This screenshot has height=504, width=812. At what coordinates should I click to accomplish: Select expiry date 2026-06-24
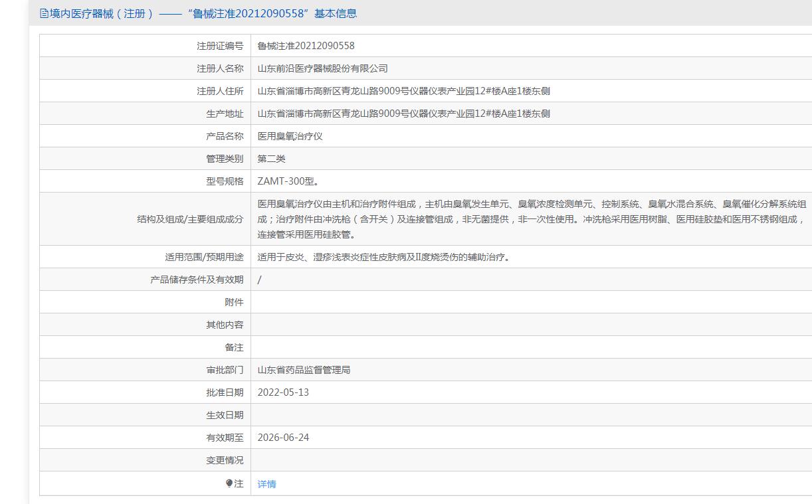pos(283,438)
